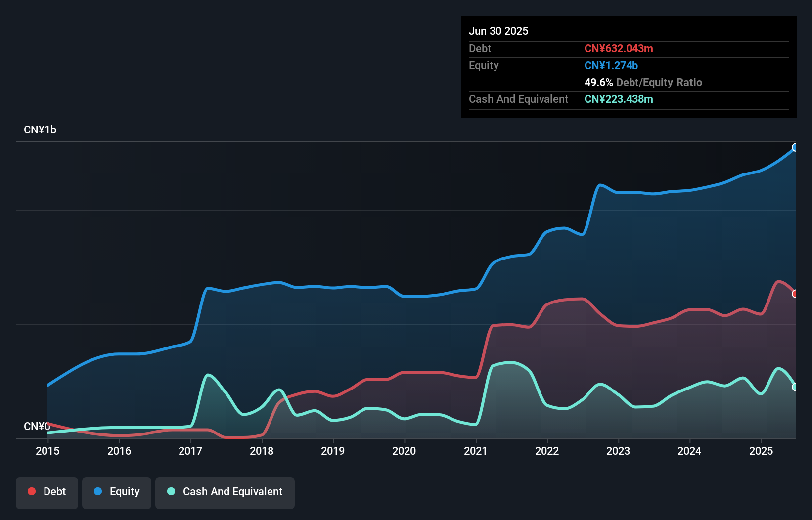The image size is (812, 520).
Task: Select the 2017 x-axis year label
Action: pos(190,451)
